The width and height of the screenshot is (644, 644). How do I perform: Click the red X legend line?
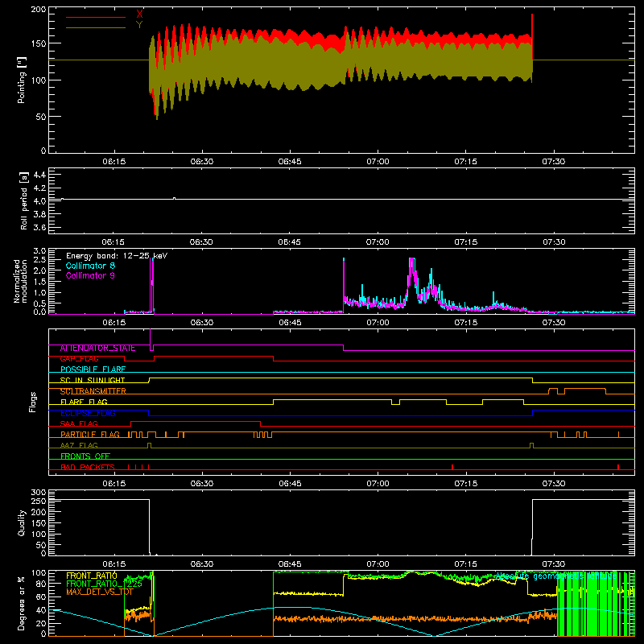[x=95, y=17]
